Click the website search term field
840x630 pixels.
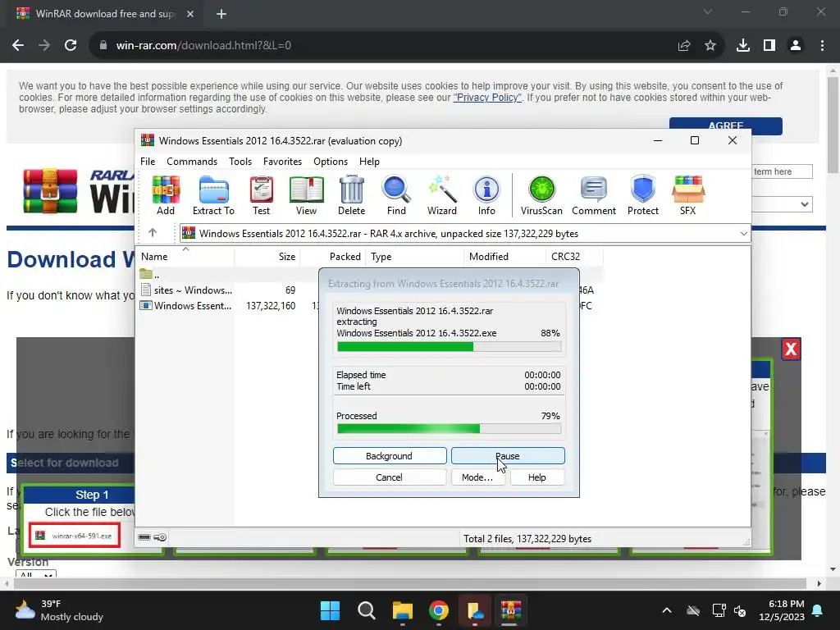(782, 171)
